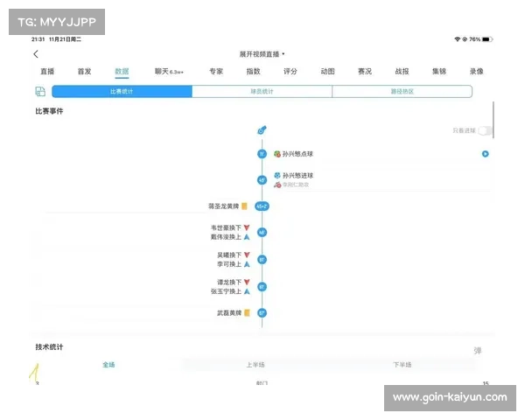The image size is (525, 420).
Task: Tap the yellow card icon beside 武磊黄牌
Action: coord(247,313)
